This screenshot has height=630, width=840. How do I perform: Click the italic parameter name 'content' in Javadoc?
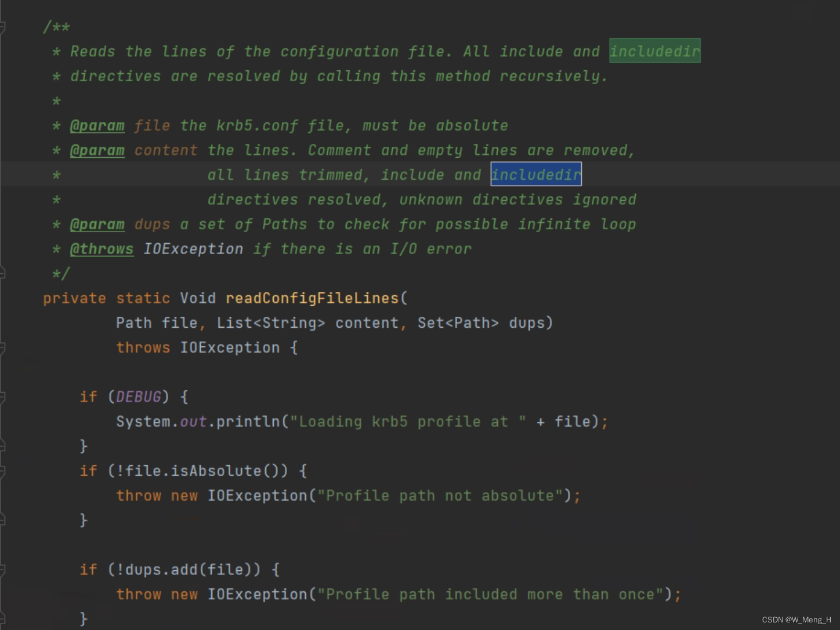coord(165,150)
